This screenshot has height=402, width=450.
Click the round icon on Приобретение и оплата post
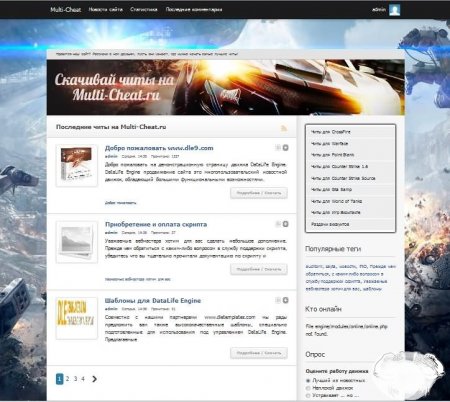tap(285, 224)
